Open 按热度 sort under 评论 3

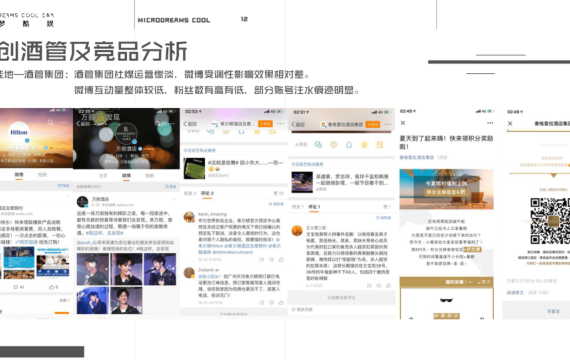click(276, 204)
